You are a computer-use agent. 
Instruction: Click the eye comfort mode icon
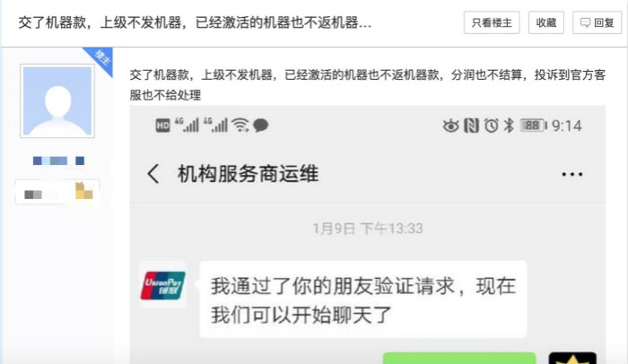450,126
